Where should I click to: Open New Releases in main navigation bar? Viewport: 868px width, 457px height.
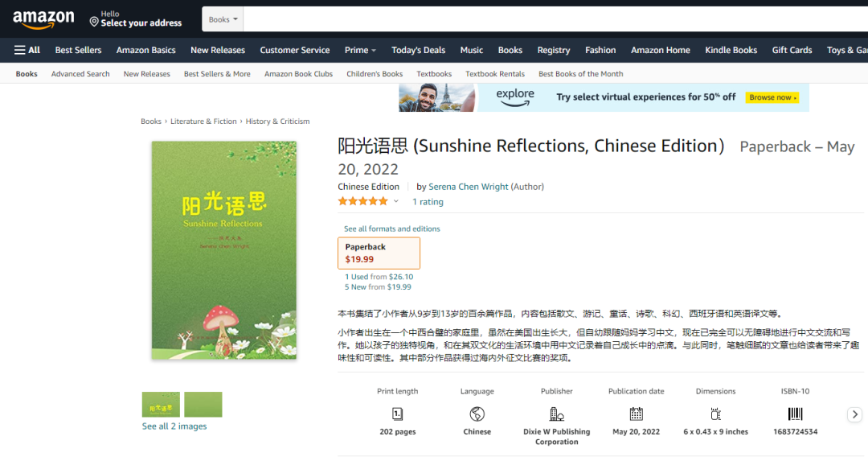tap(218, 50)
